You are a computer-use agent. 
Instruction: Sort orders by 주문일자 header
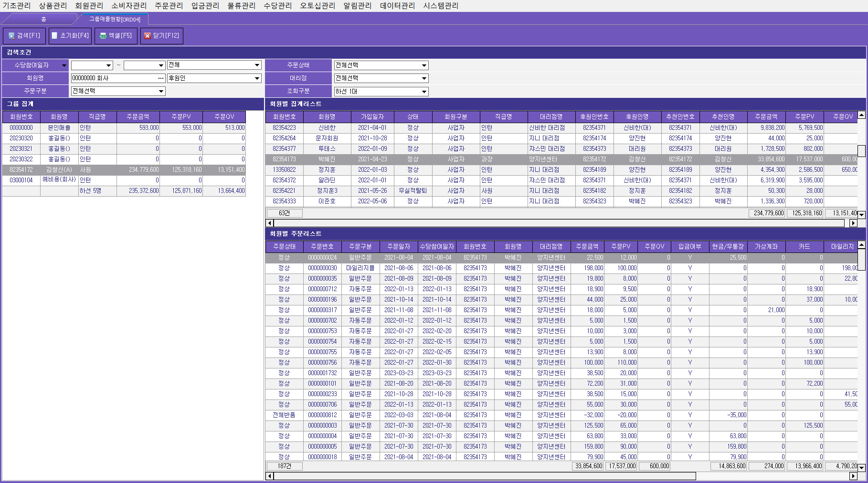399,247
